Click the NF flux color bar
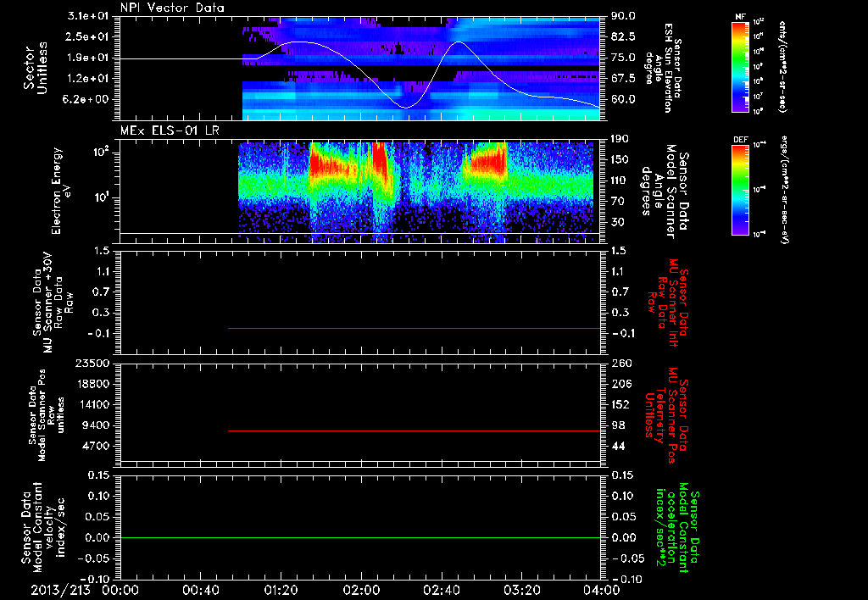The width and height of the screenshot is (868, 600). pyautogui.click(x=741, y=66)
